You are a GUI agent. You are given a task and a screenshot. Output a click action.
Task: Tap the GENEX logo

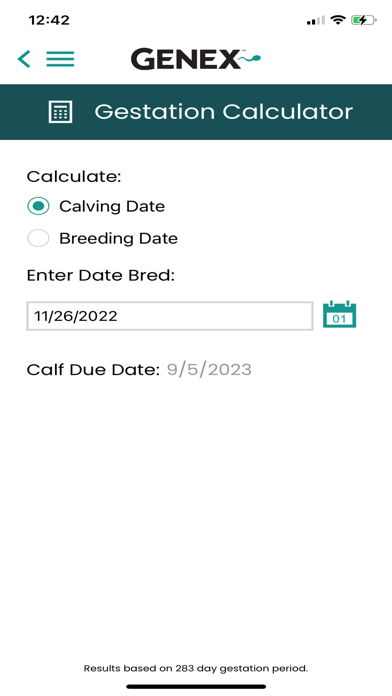click(x=196, y=59)
